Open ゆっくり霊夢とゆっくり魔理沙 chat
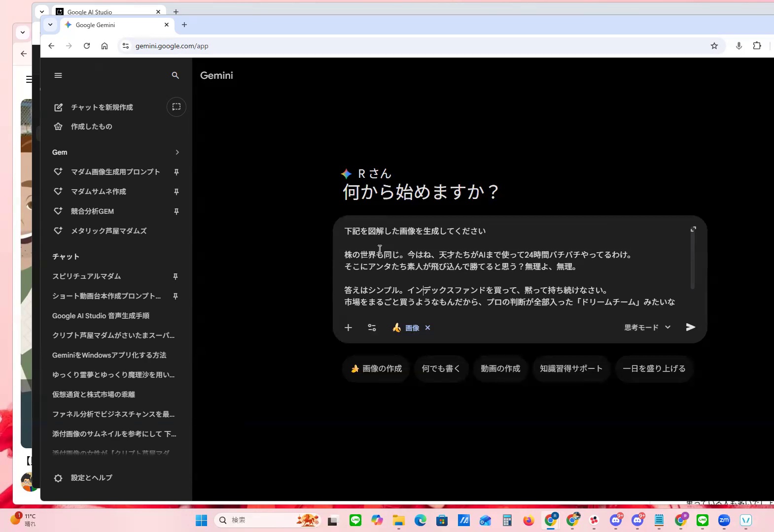The height and width of the screenshot is (532, 774). tap(113, 375)
